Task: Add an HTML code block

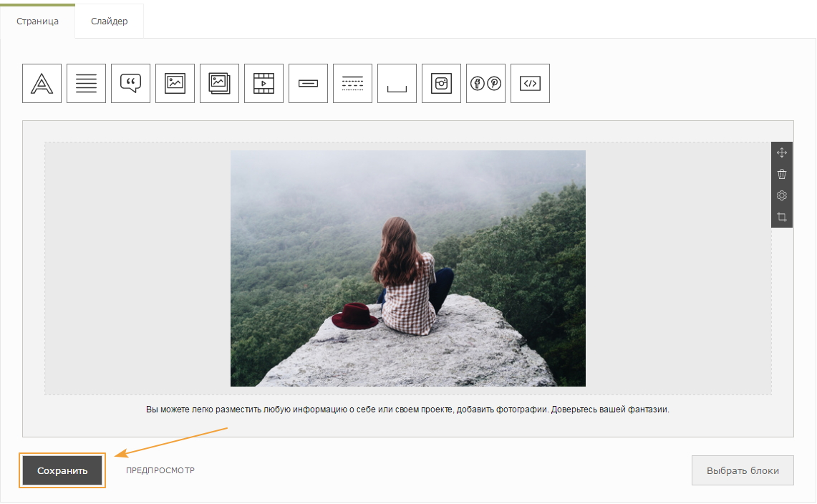Action: click(531, 83)
